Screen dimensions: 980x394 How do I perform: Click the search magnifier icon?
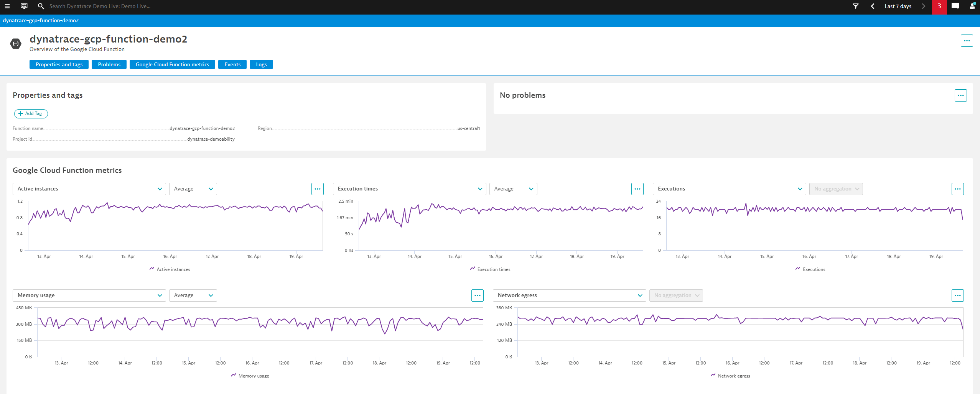tap(41, 6)
